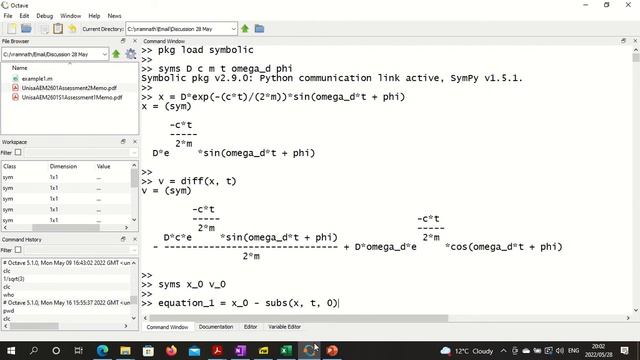Close the Command History panel
Image resolution: width=640 pixels, height=360 pixels.
[x=135, y=239]
